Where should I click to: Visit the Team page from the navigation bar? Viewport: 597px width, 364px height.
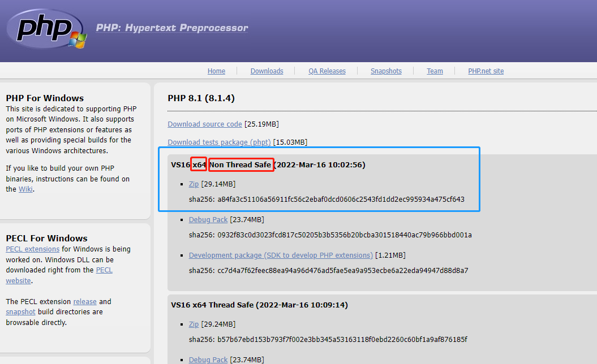click(x=435, y=71)
